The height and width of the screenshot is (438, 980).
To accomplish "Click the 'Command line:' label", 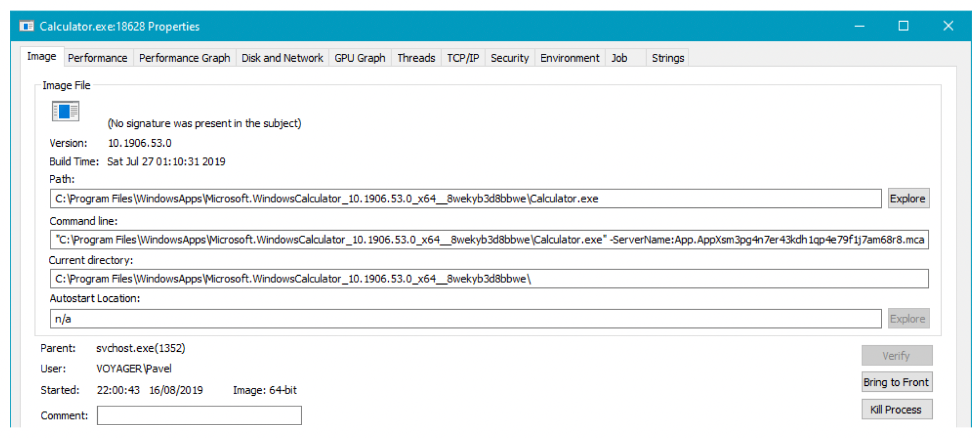I will 83,221.
